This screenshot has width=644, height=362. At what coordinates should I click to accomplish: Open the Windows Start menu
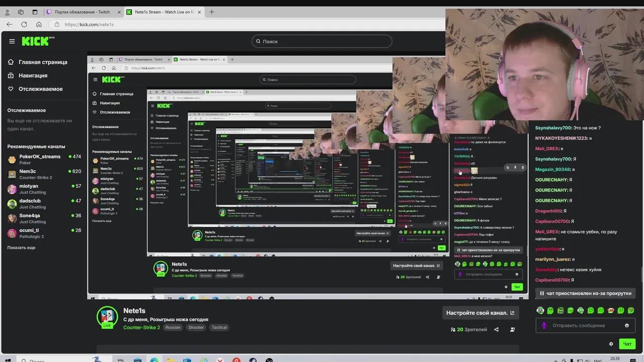[x=9, y=360]
